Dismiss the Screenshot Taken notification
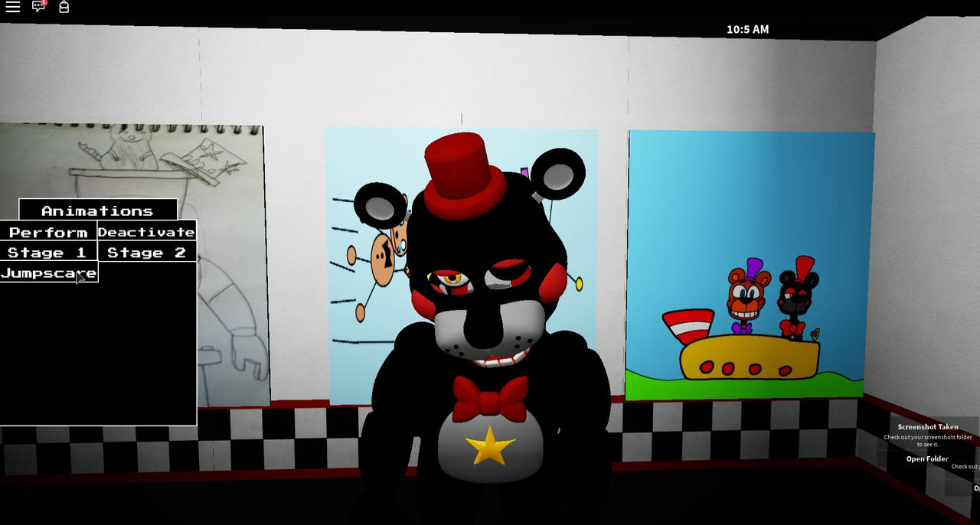The width and height of the screenshot is (980, 525). coord(927,427)
